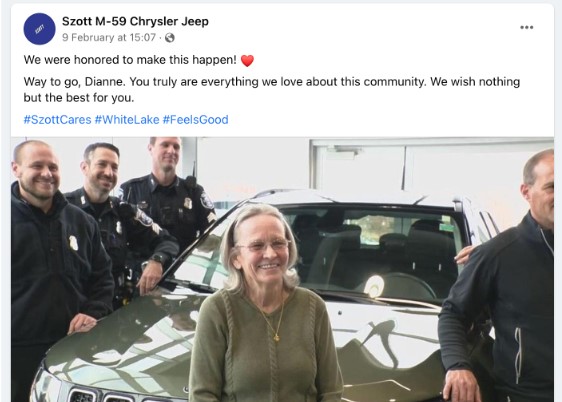
Task: Click the 'We were honored' text line
Action: pos(130,60)
